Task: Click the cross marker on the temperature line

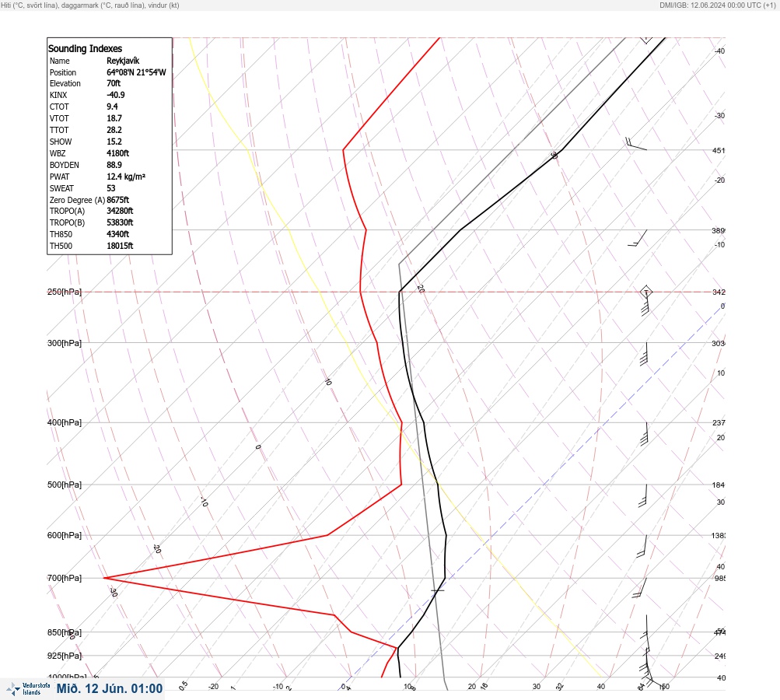Action: [x=437, y=590]
